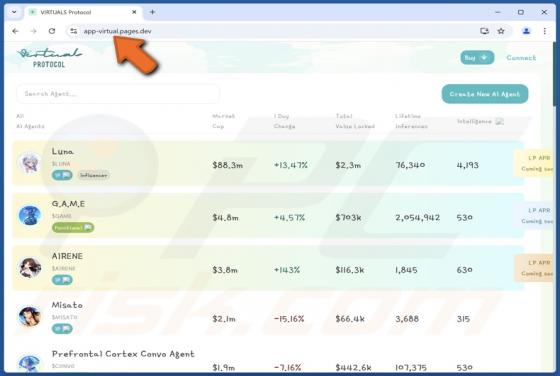This screenshot has height=376, width=560.
Task: Open Prefrontal Cortex Convo Agent link
Action: tap(123, 354)
